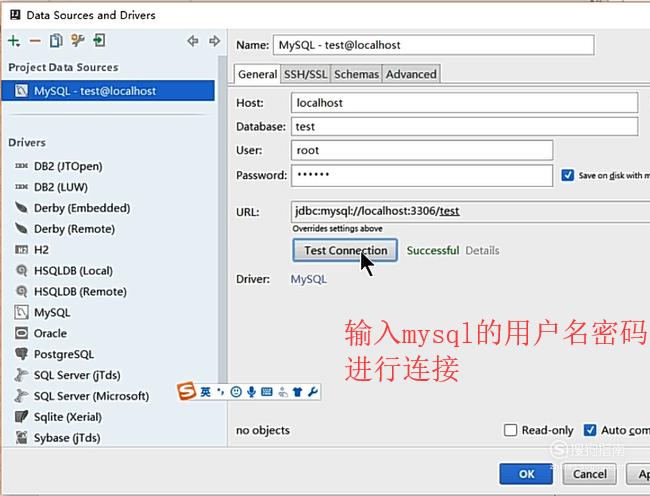
Task: Click the Name input field
Action: tap(434, 45)
